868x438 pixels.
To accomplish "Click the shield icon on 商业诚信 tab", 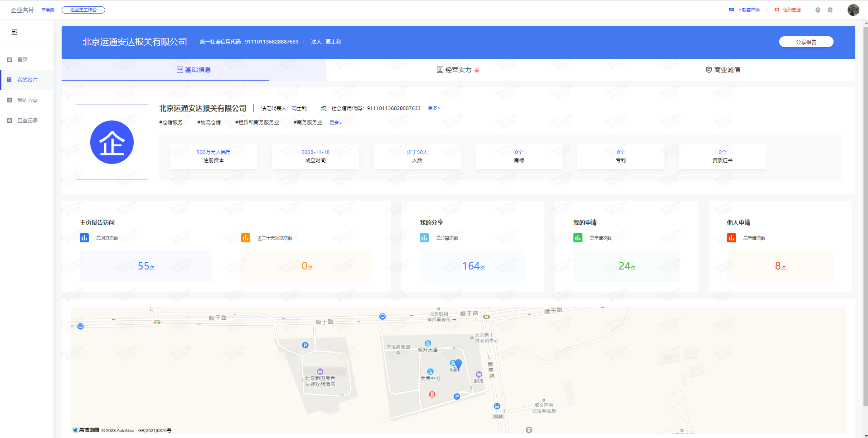I will tap(709, 70).
